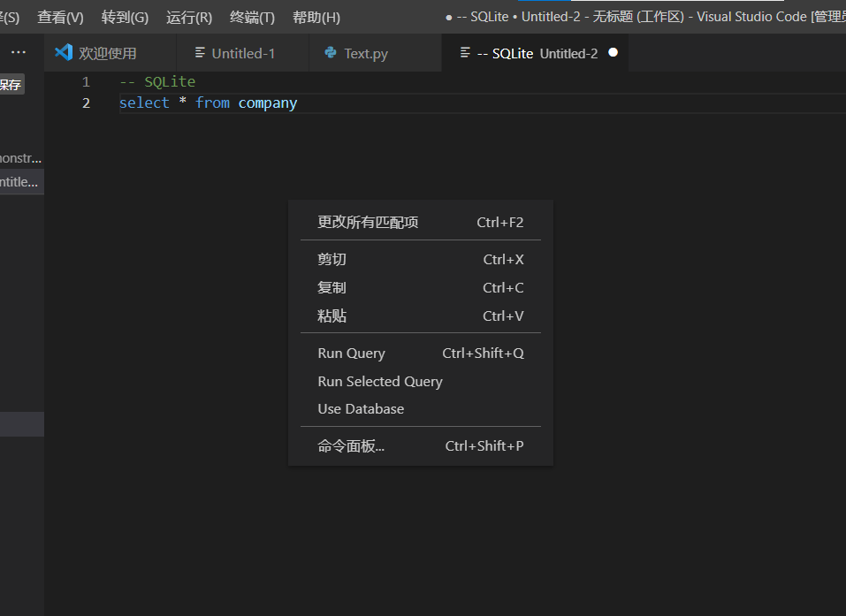Click the word 'company' in the SQL query
846x616 pixels.
tap(267, 103)
